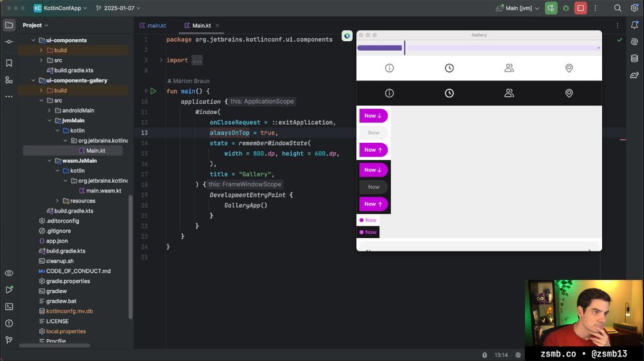644x361 pixels.
Task: Toggle the grey Now button on dark background
Action: point(374,187)
